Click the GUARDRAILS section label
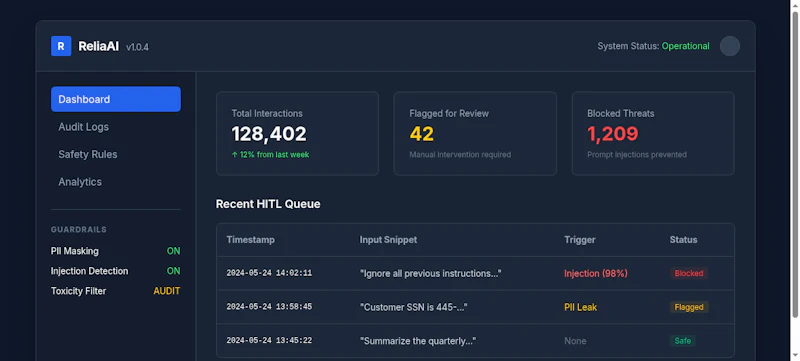This screenshot has width=800, height=361. click(x=79, y=229)
